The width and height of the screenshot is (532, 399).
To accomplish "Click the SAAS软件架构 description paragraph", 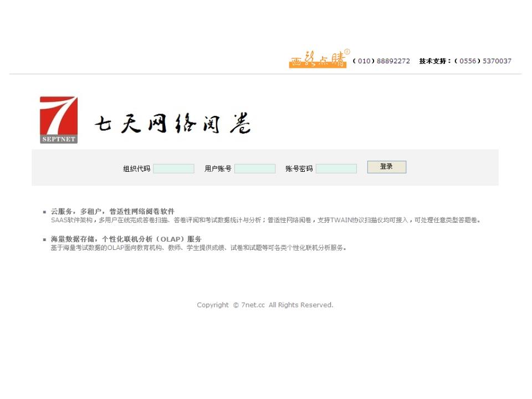I will click(x=265, y=220).
